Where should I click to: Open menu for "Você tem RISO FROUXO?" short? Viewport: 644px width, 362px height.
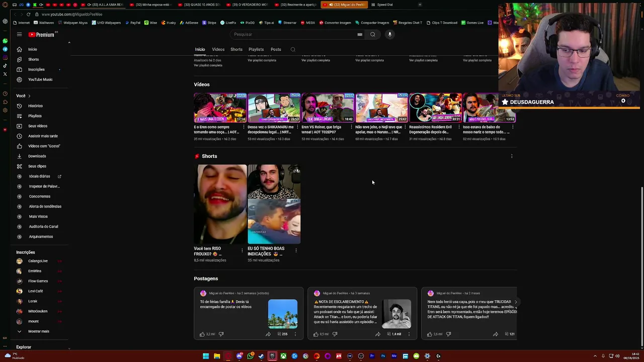(x=242, y=250)
